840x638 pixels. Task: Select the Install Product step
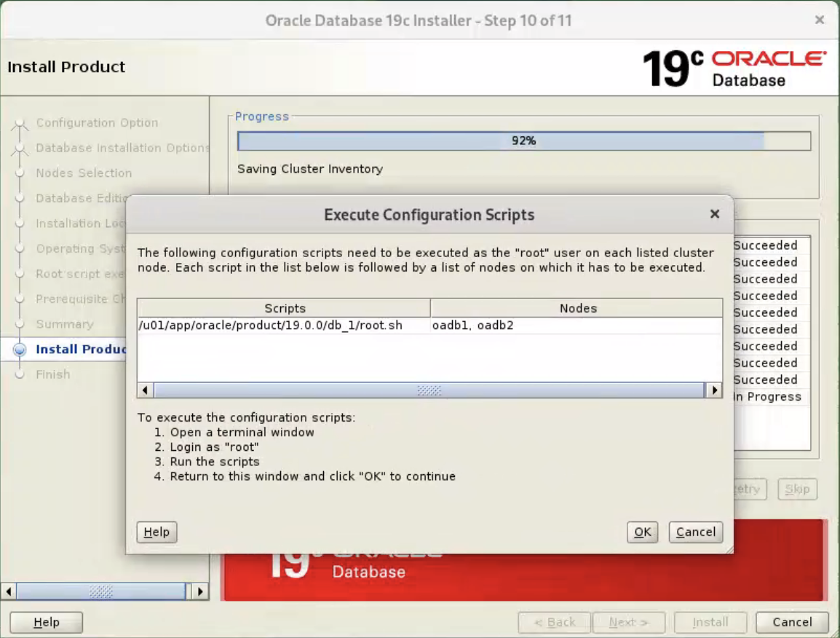pyautogui.click(x=80, y=349)
